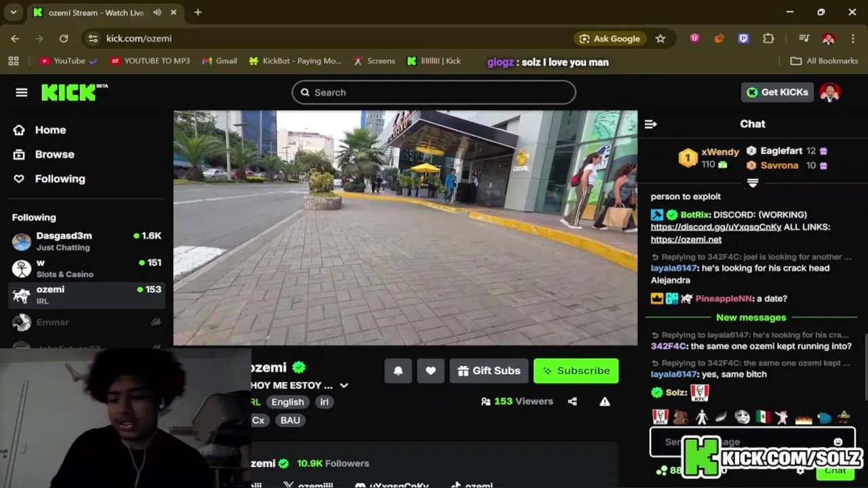Image resolution: width=868 pixels, height=488 pixels.
Task: Open the tab search dropdown
Action: pyautogui.click(x=13, y=12)
